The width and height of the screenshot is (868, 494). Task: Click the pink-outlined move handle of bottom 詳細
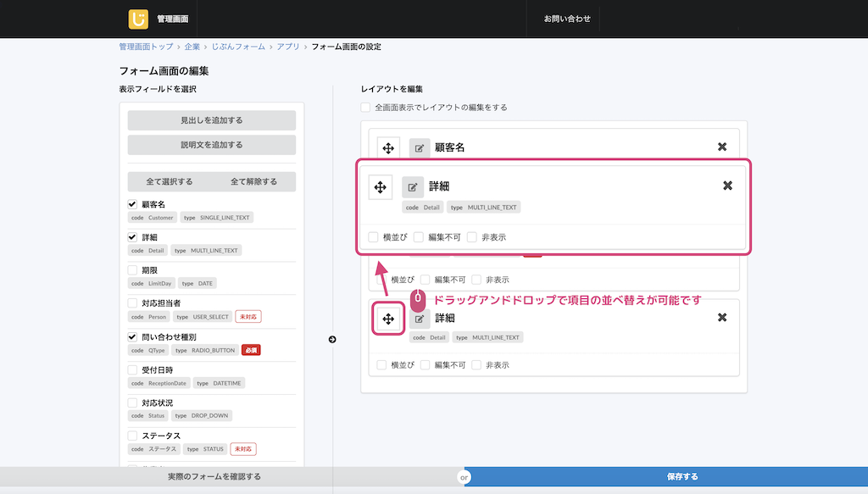[388, 319]
